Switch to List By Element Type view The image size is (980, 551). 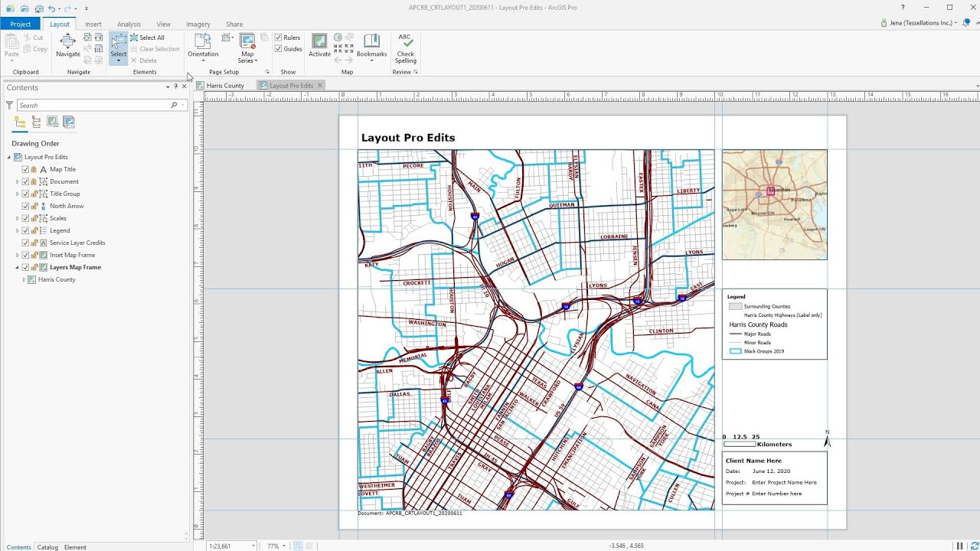pyautogui.click(x=36, y=122)
